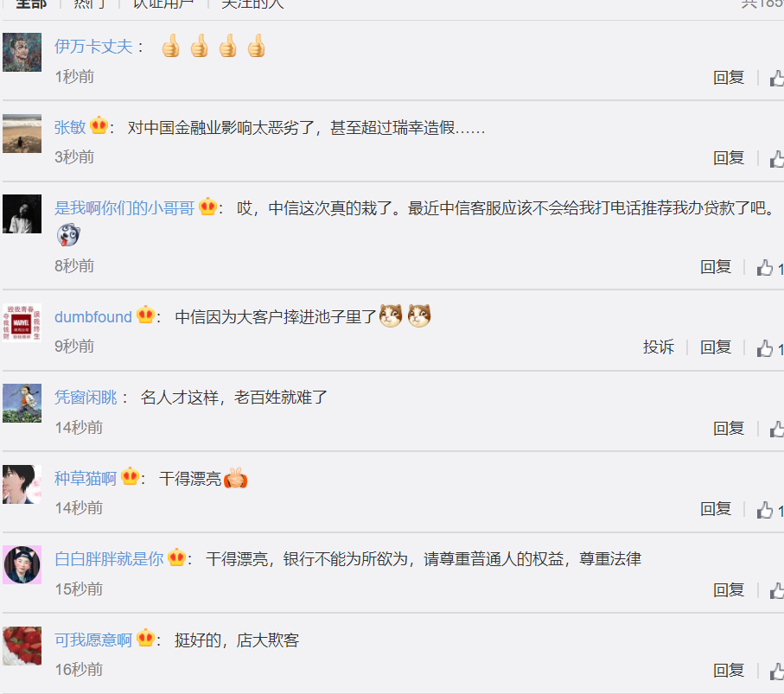
Task: Click the crown badge beside dumbfound
Action: pyautogui.click(x=145, y=315)
